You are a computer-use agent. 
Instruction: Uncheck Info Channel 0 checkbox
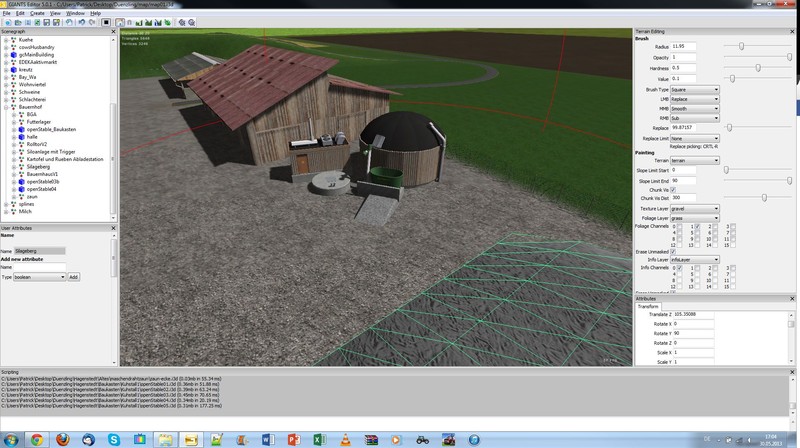[x=679, y=268]
